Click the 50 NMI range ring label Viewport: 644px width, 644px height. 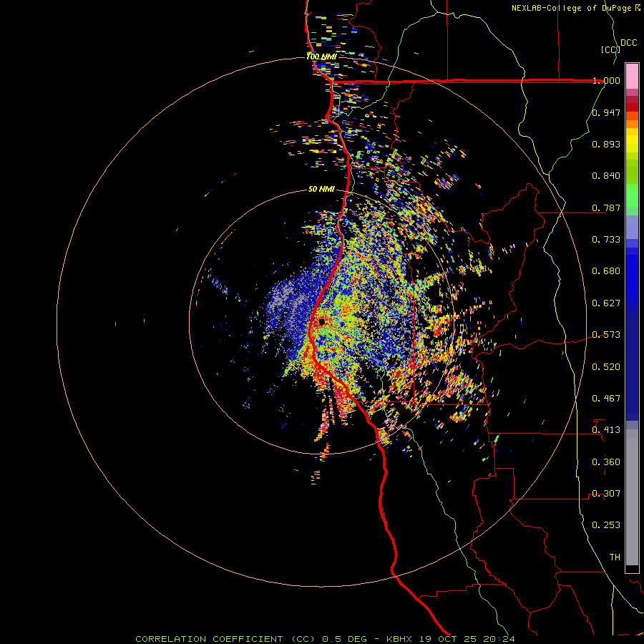click(321, 190)
